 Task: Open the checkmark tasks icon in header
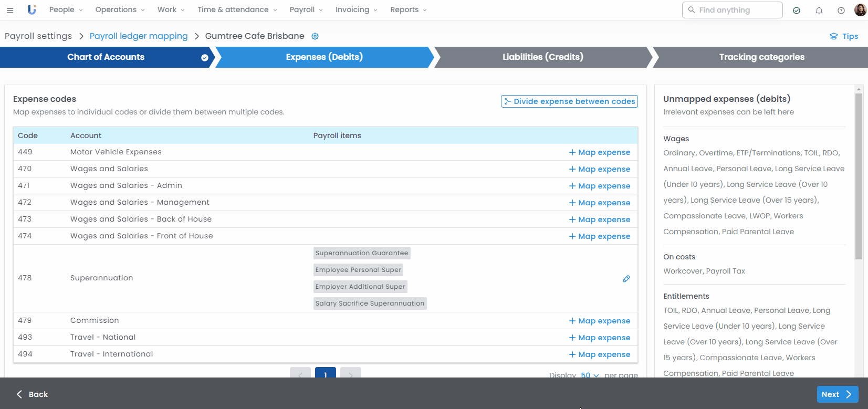(x=797, y=11)
